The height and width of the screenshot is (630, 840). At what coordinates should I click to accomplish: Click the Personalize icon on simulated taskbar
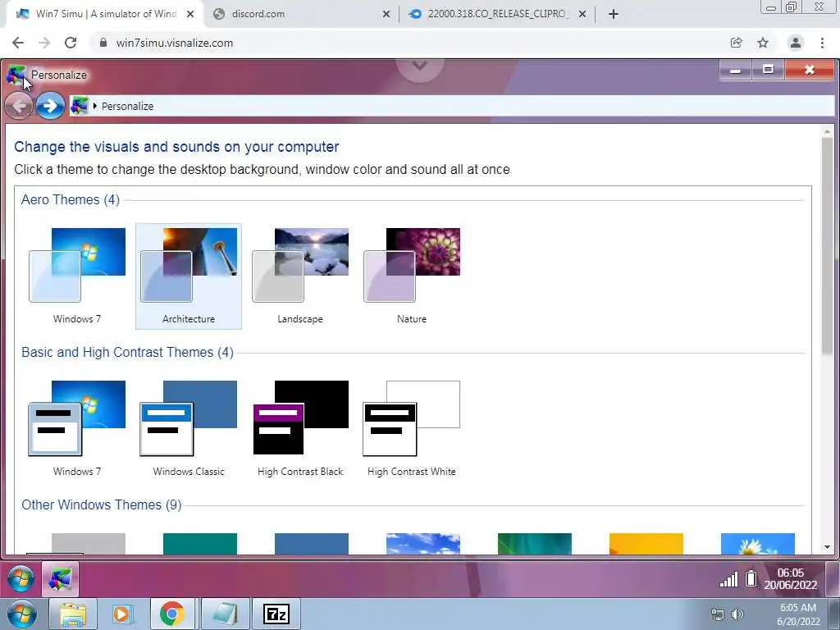(x=60, y=579)
